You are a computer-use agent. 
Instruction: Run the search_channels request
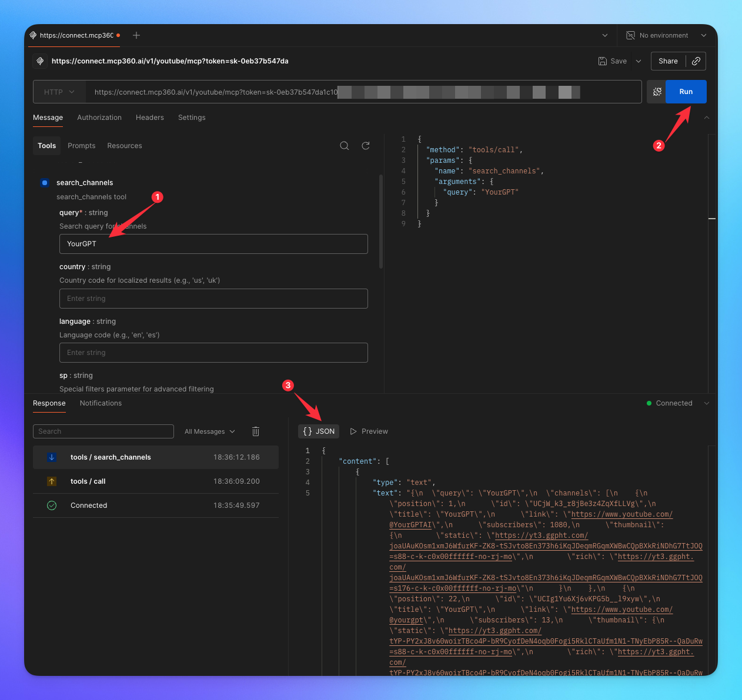click(686, 92)
